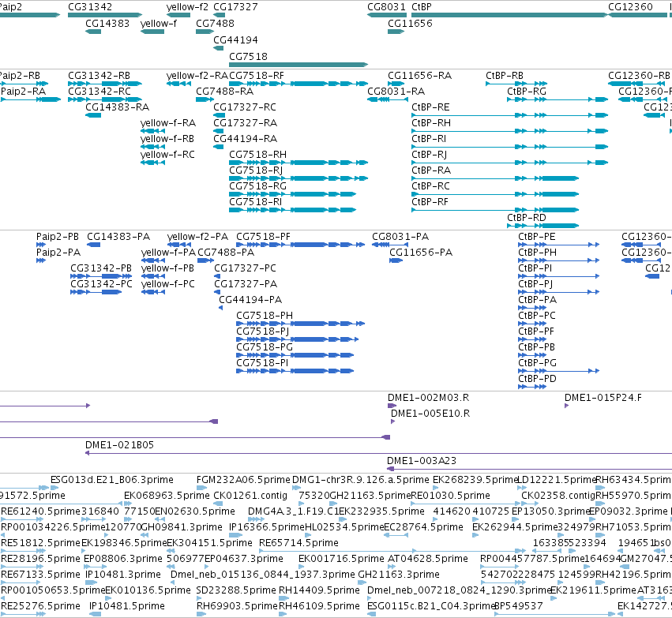Select protein CG7518-PH label

coord(265,316)
